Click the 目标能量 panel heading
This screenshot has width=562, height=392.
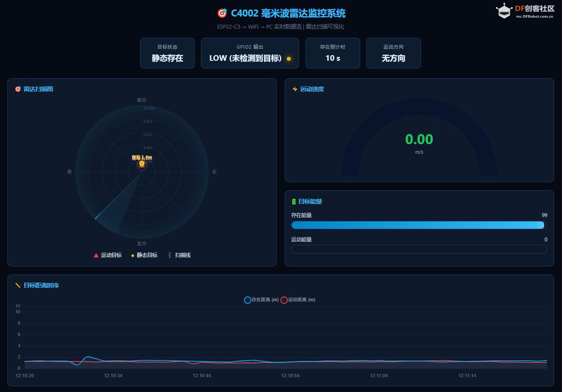310,201
